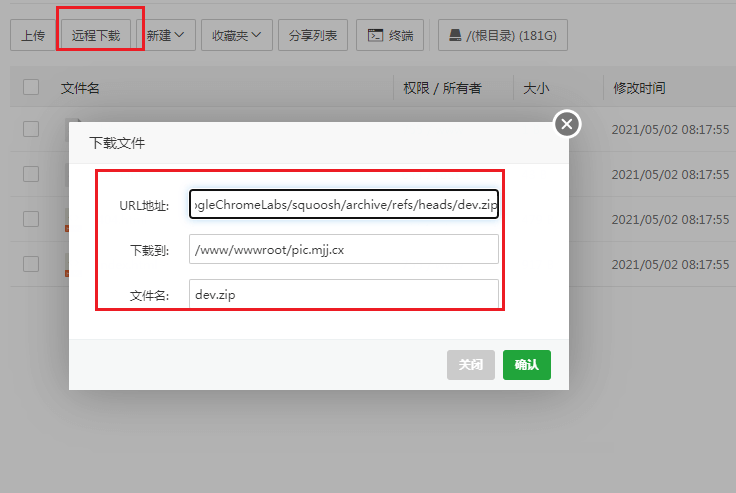This screenshot has height=493, width=736.
Task: Toggle the select-all checkbox in the header
Action: [x=31, y=88]
